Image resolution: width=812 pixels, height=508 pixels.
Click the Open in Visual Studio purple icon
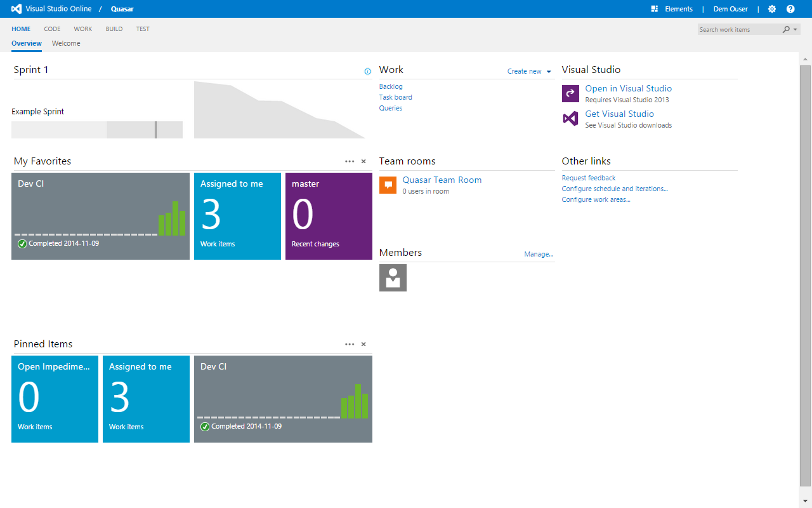(x=570, y=94)
